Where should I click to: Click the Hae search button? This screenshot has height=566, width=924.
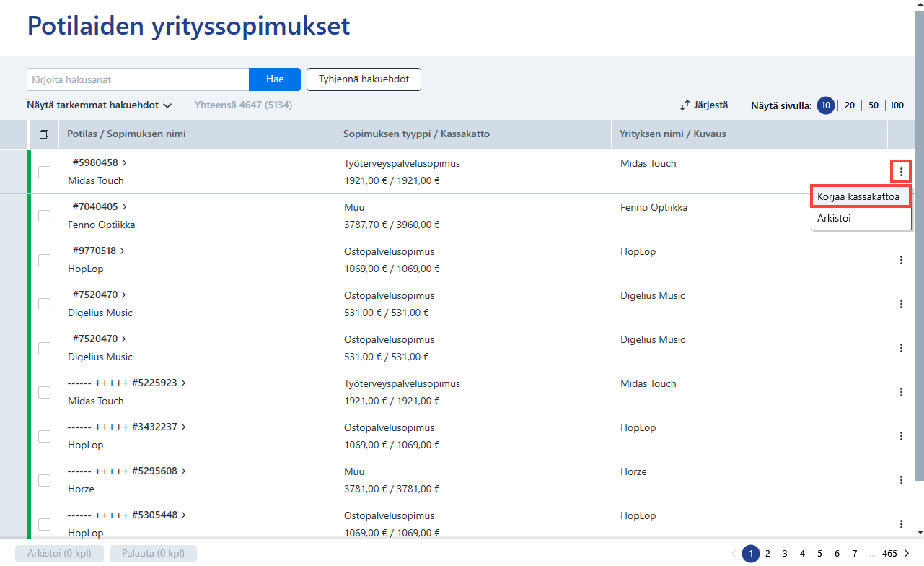point(275,79)
